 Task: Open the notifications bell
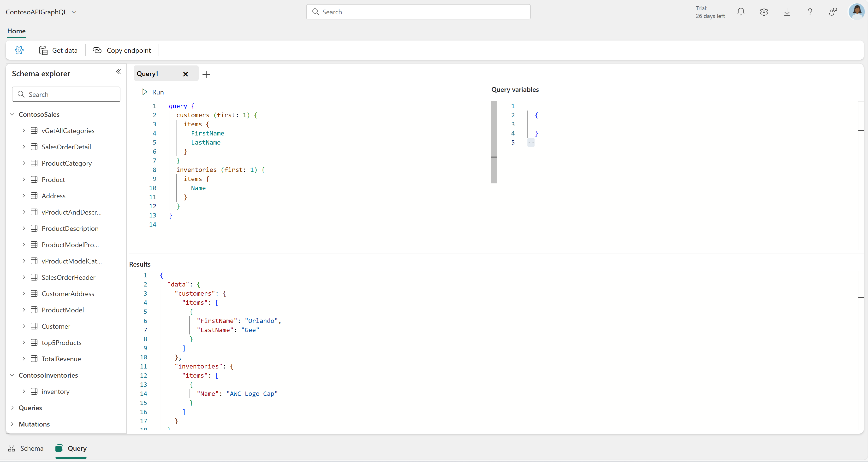coord(741,12)
